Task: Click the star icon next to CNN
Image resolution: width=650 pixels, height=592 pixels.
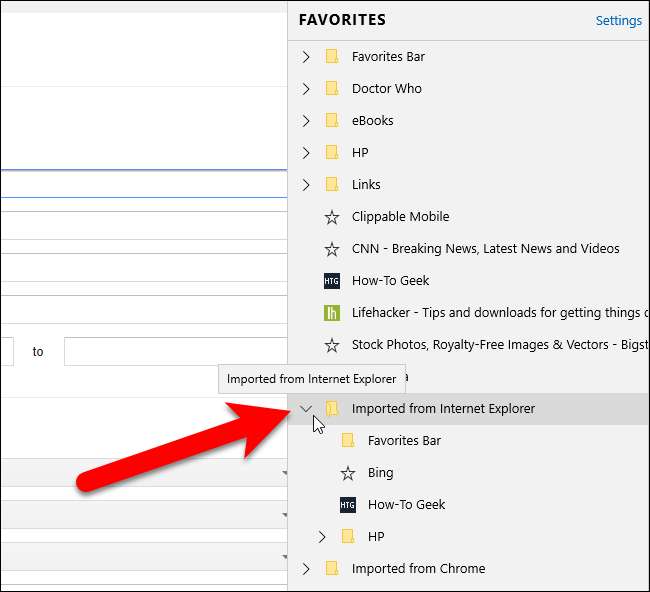Action: 332,249
